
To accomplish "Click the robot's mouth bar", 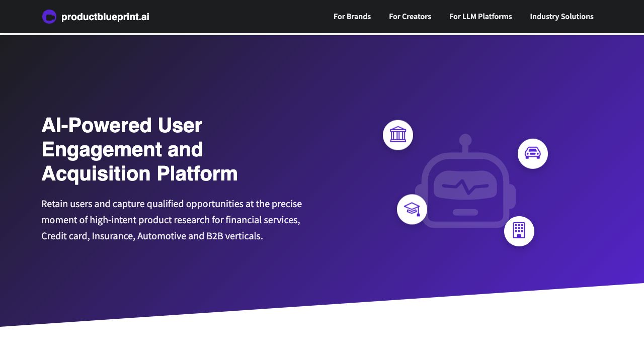I will coord(465,212).
